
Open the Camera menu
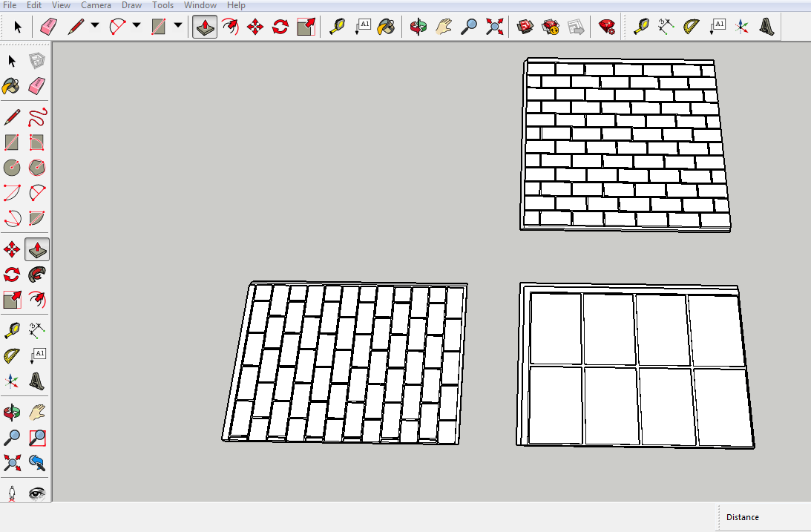coord(96,5)
